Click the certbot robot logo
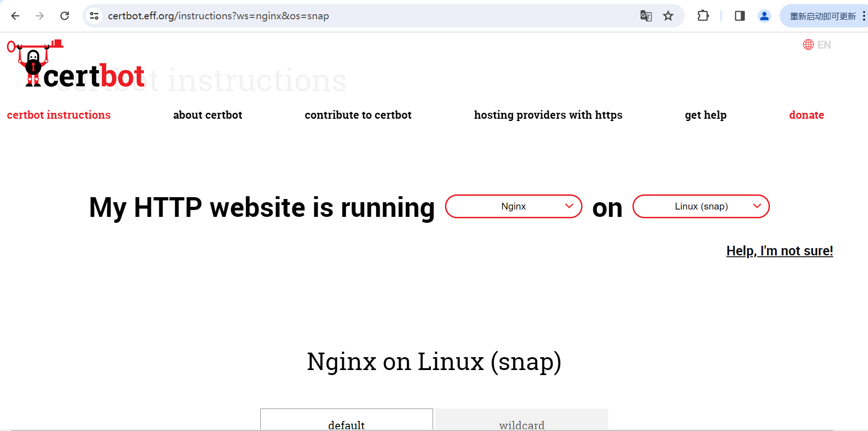 point(34,63)
